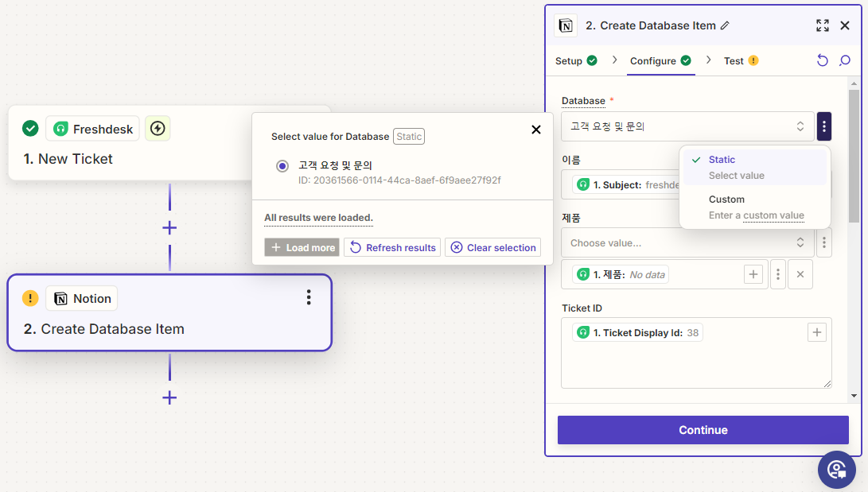Switch to the Setup tab

point(576,61)
